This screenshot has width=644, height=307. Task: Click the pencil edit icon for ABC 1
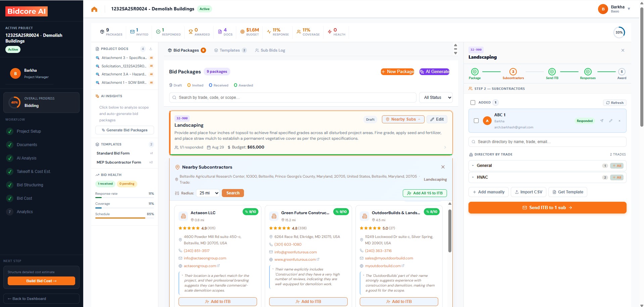pyautogui.click(x=611, y=121)
